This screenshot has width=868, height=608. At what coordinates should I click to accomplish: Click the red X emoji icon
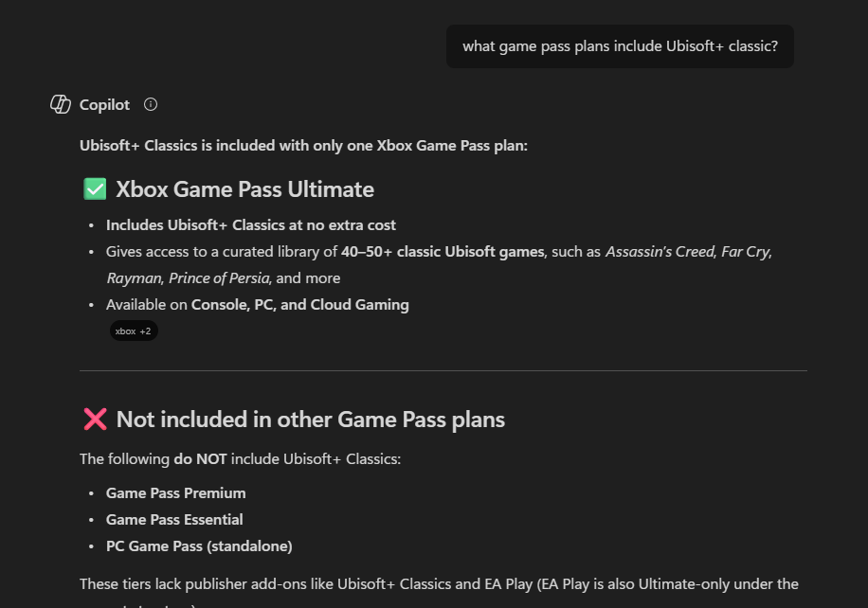click(95, 420)
